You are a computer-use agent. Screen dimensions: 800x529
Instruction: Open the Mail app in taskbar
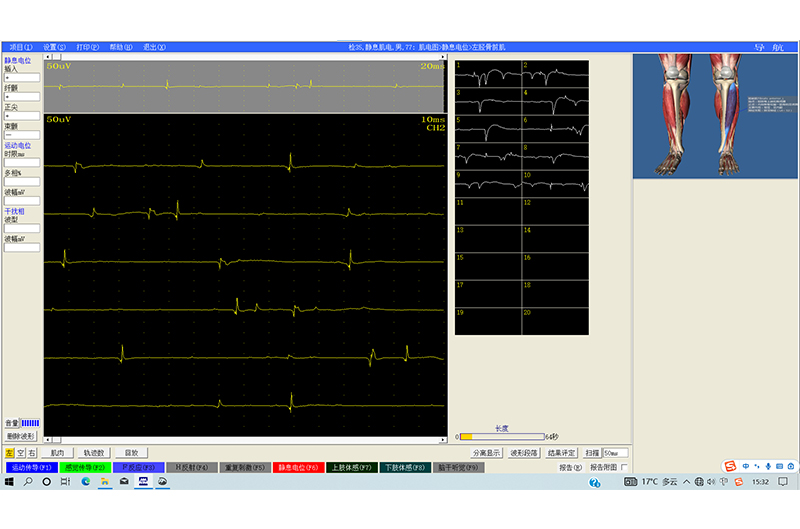pyautogui.click(x=124, y=482)
